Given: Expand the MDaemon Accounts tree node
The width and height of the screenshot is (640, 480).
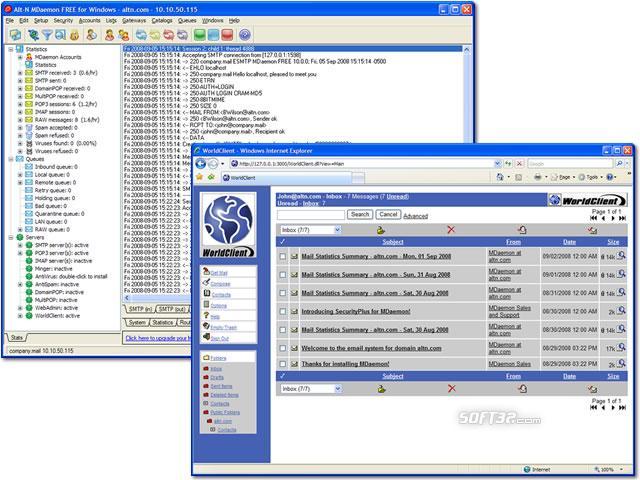Looking at the screenshot, I should click(x=20, y=57).
